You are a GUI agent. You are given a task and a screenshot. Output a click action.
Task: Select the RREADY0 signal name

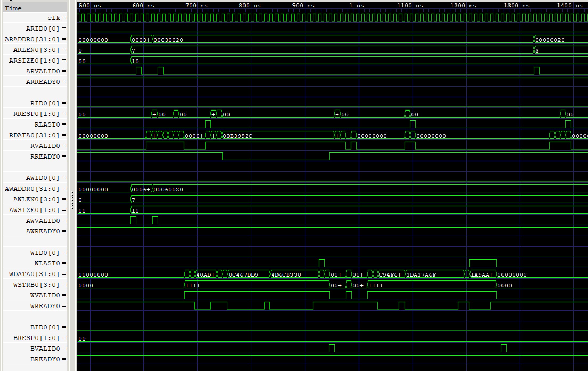coord(45,156)
